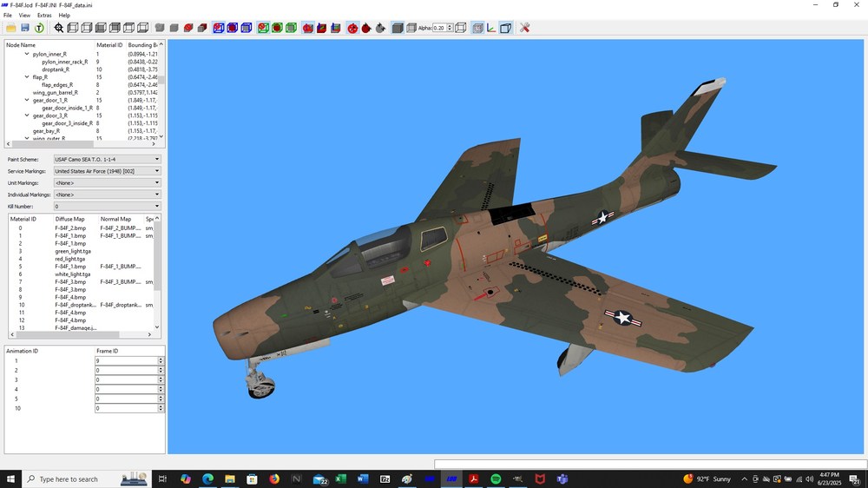This screenshot has height=488, width=868.
Task: Open the Individual Markings dropdown
Action: point(108,195)
